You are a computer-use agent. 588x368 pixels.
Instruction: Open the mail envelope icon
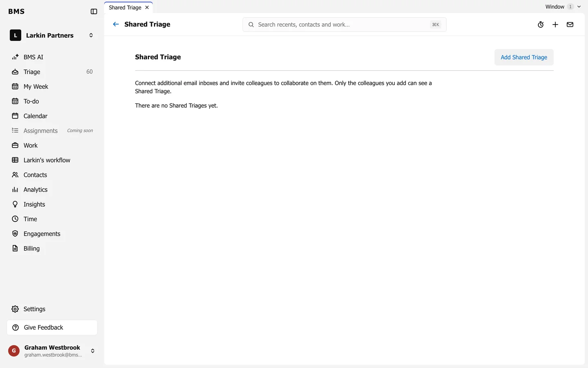570,25
